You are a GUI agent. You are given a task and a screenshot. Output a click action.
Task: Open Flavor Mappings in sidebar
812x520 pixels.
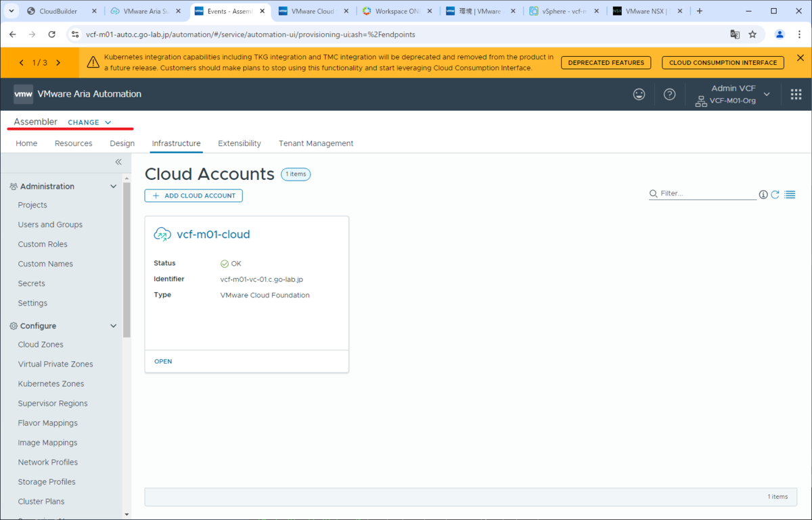[48, 423]
